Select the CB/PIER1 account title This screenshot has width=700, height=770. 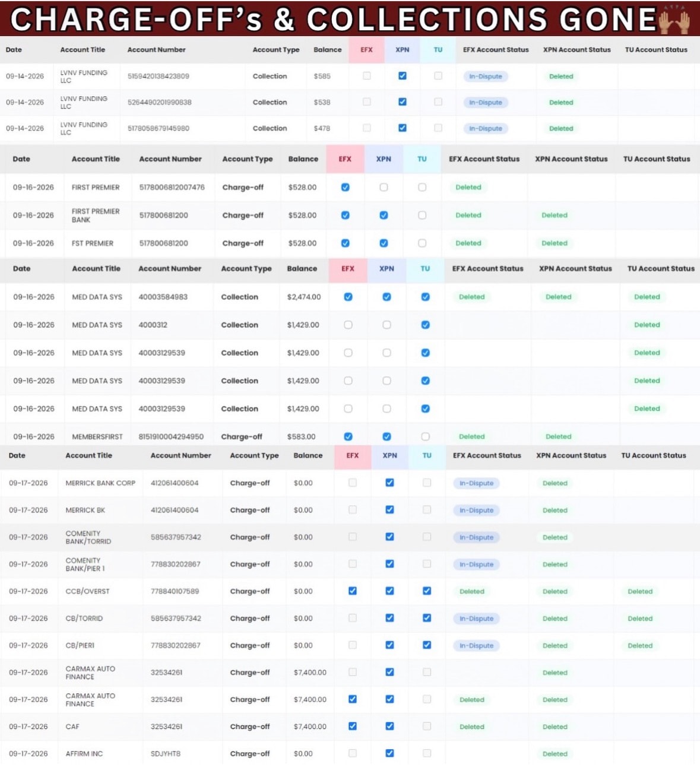tap(80, 645)
